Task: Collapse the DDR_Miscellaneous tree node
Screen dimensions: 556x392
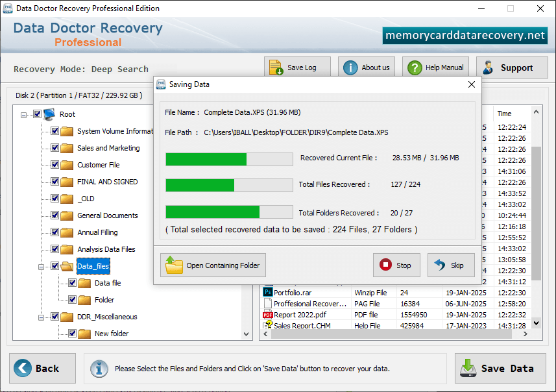Action: point(41,317)
